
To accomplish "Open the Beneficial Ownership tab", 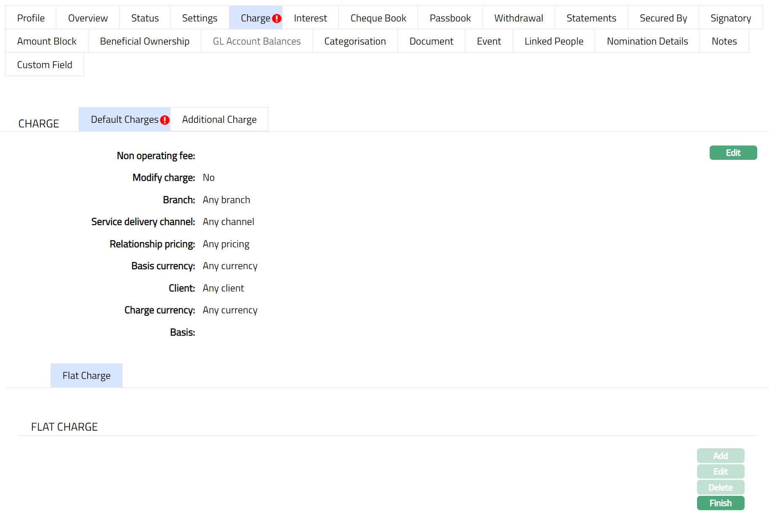I will tap(144, 41).
